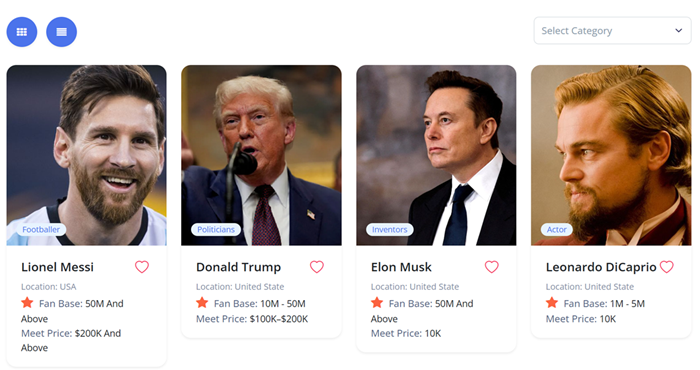Screen dimensions: 700x370
Task: Click the third card's photo thumbnail
Action: [x=436, y=155]
